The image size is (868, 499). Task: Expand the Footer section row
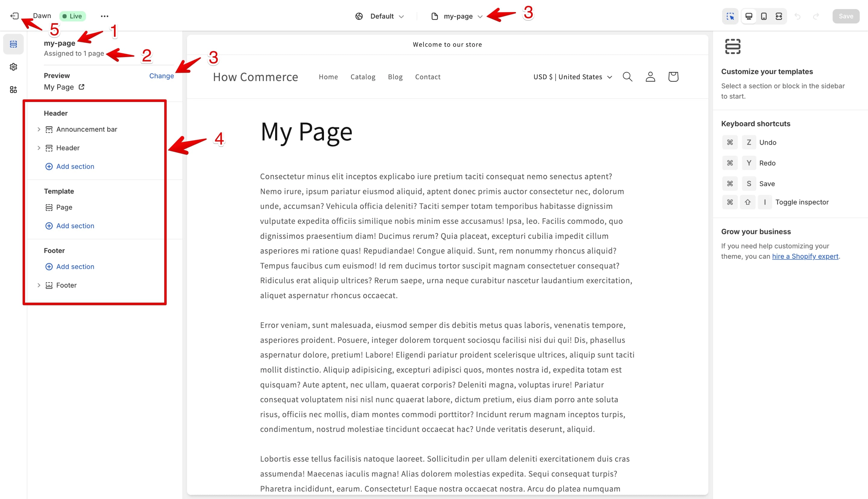point(39,285)
